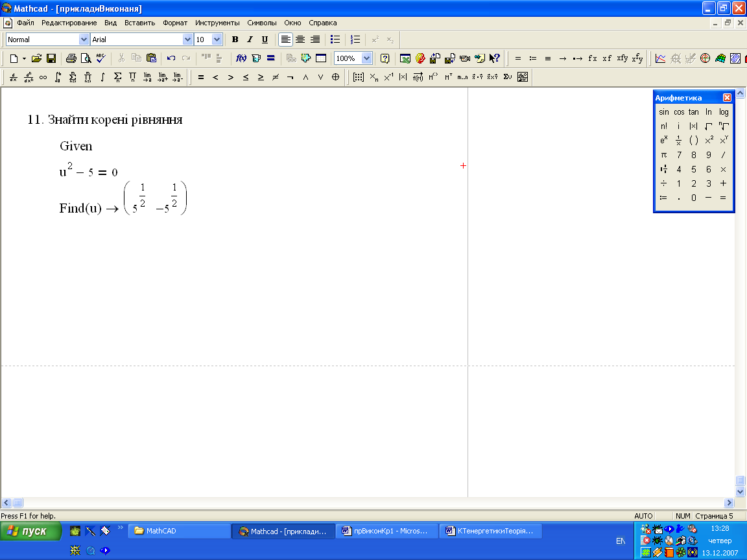Screen dimensions: 747x560
Task: Click the horizontal scrollbar right arrow
Action: [728, 502]
